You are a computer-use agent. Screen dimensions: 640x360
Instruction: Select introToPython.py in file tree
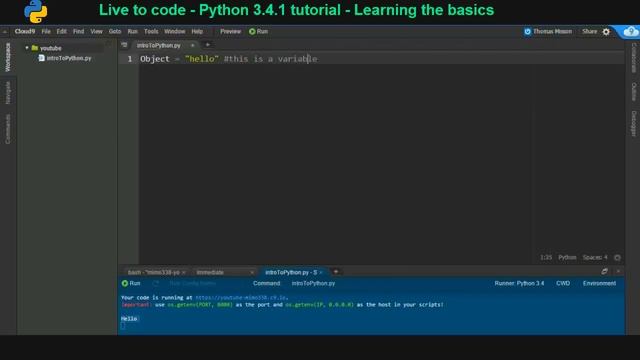[69, 58]
